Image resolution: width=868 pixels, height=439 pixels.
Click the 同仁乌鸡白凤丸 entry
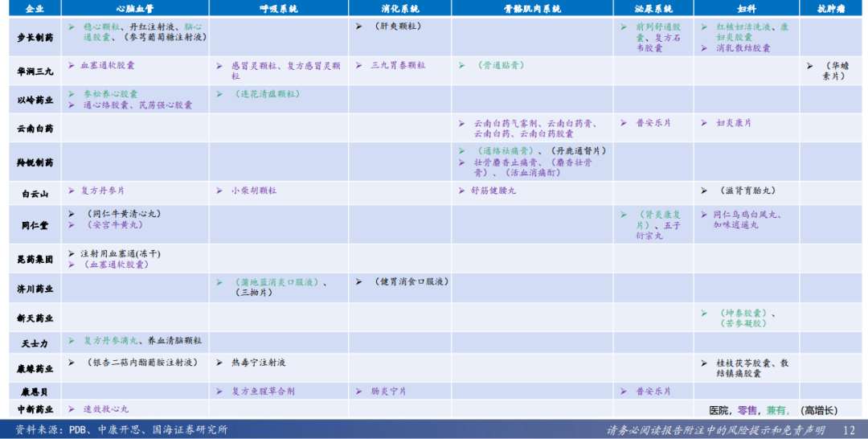(744, 214)
